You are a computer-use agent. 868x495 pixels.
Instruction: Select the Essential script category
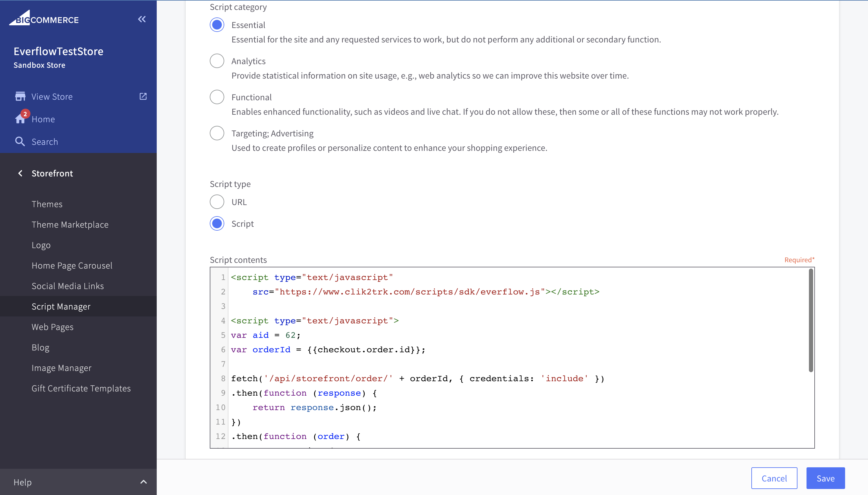tap(217, 25)
